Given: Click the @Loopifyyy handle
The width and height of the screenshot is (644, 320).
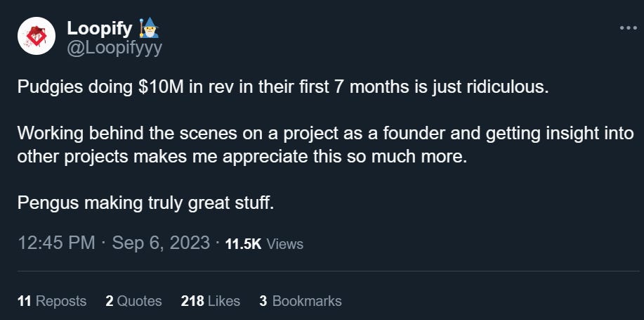Looking at the screenshot, I should (114, 48).
